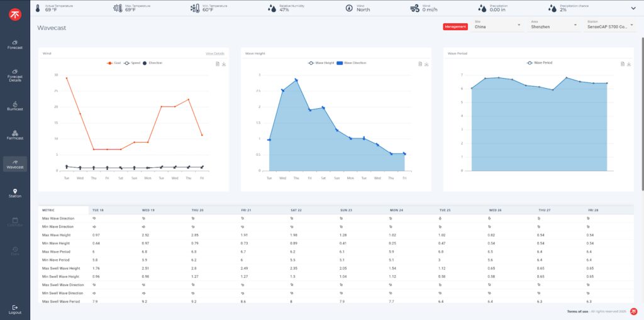Expand the weather summary bar chevron
This screenshot has width=644, height=320.
[x=633, y=8]
